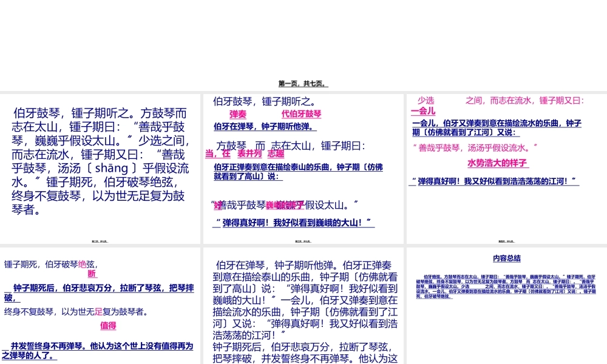The width and height of the screenshot is (607, 364).
Task: Open the top-left 伯牙鼓琴 original text slide
Action: [100, 164]
